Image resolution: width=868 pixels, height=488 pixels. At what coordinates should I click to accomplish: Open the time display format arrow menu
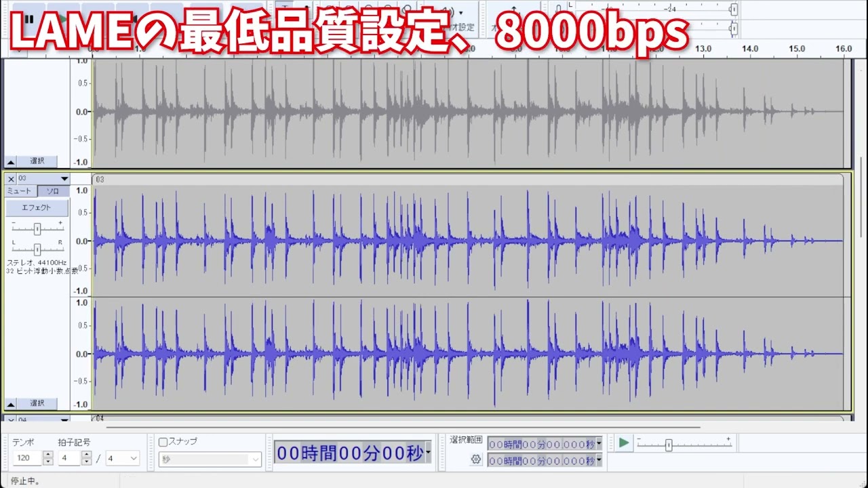pyautogui.click(x=428, y=453)
